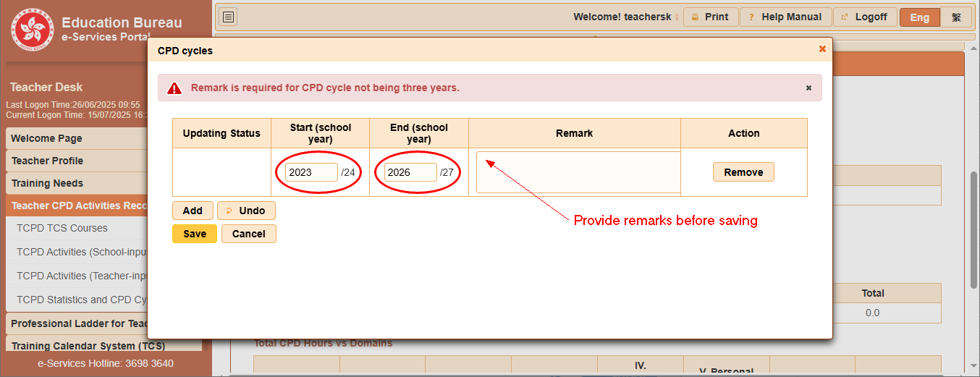This screenshot has height=377, width=980.
Task: Dismiss the remark required error message
Action: point(808,88)
